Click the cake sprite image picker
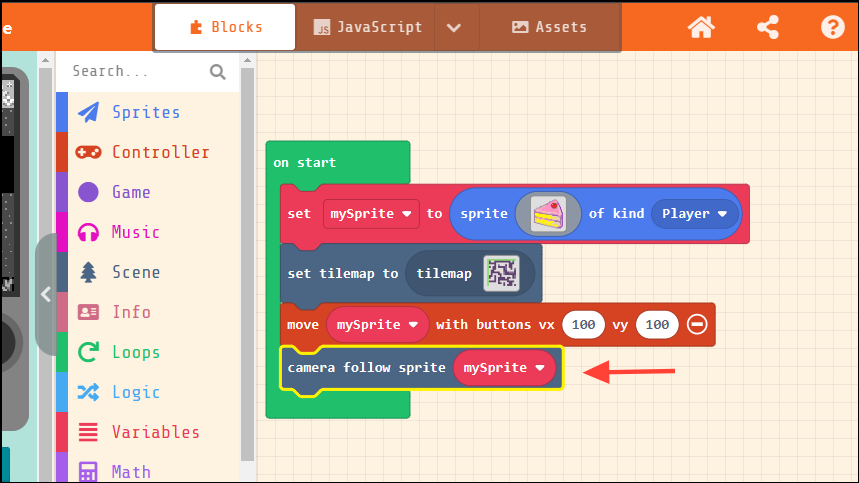This screenshot has height=483, width=859. click(x=548, y=213)
